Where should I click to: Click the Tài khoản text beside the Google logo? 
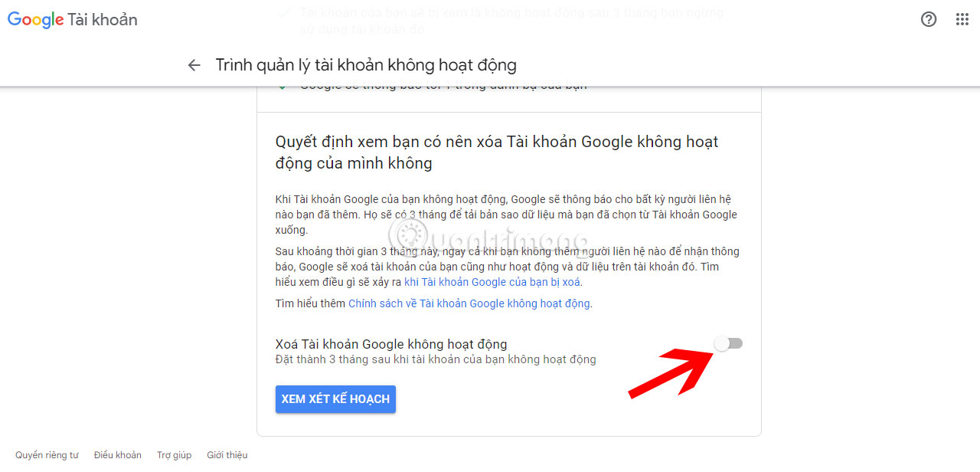tap(103, 20)
